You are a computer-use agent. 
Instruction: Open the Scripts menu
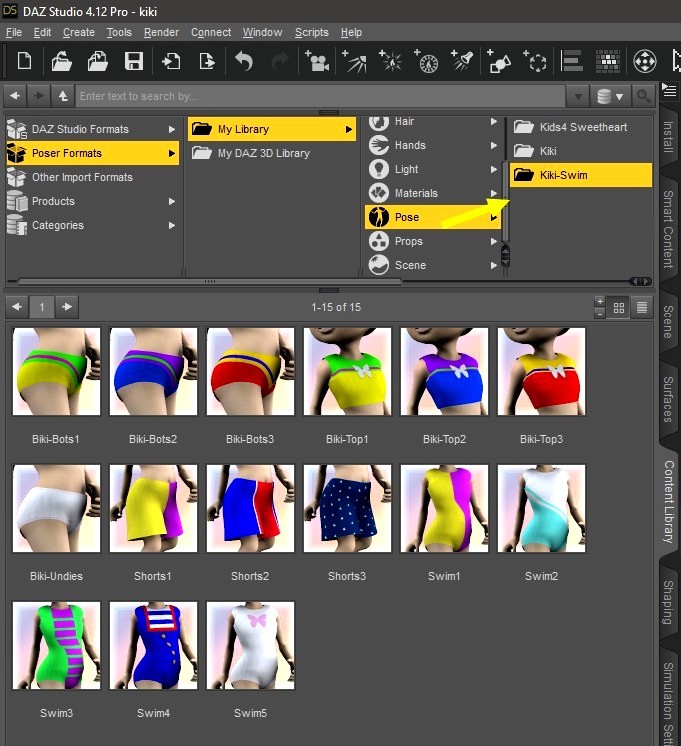(312, 32)
